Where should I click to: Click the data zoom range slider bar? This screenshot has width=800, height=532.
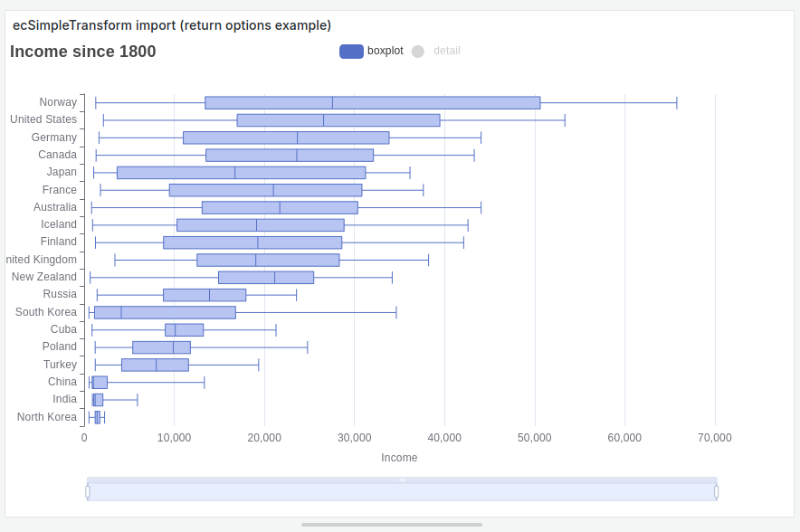pos(403,491)
